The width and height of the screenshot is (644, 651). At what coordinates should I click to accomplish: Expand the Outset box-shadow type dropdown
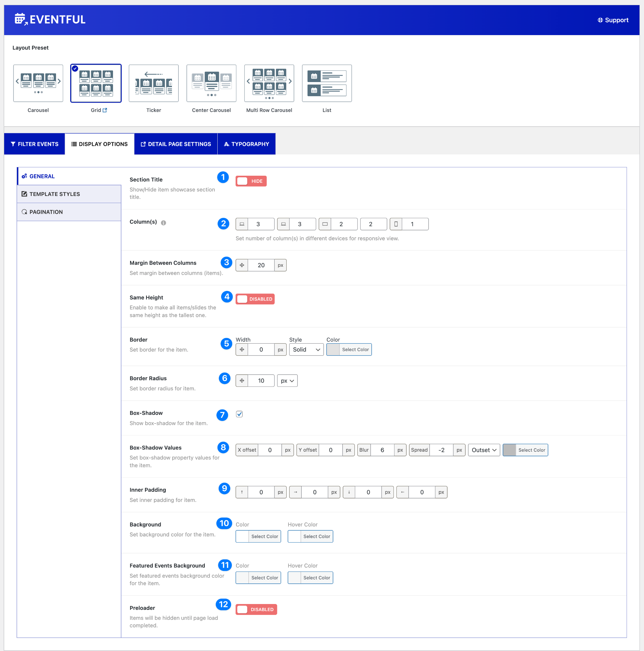click(484, 450)
